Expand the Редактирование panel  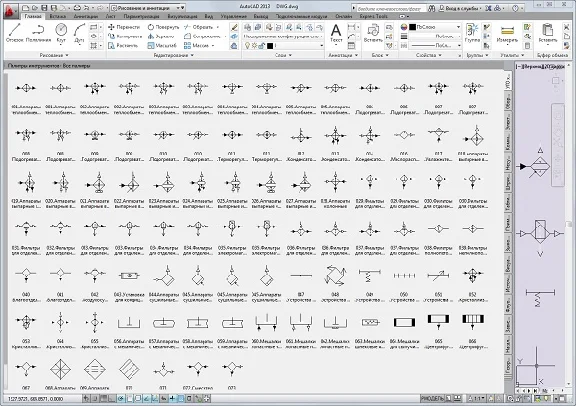pos(173,55)
